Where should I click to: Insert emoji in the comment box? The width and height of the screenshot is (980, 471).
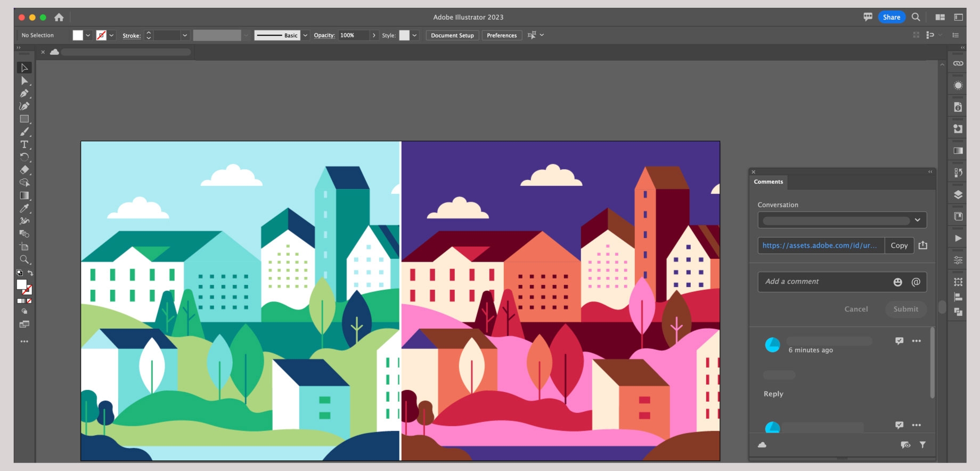[x=897, y=282]
